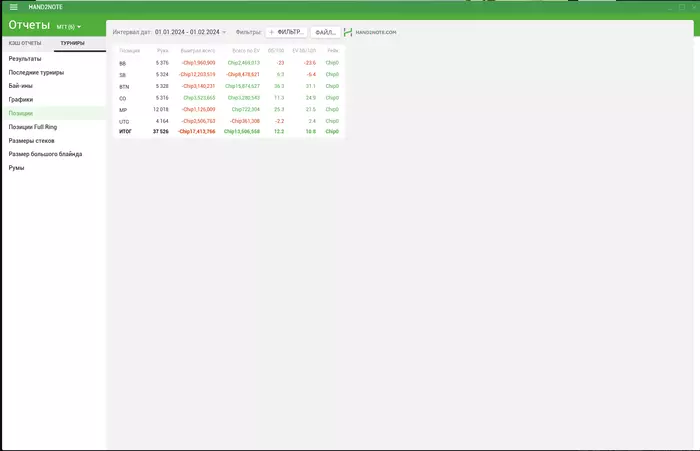Click the hands count 4 164
Screen dimensions: 700x451
point(162,121)
